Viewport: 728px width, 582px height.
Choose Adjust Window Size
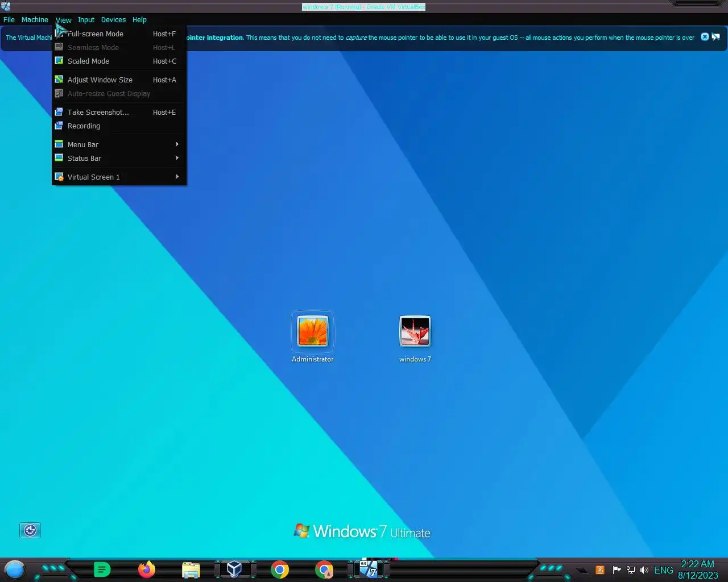point(119,80)
